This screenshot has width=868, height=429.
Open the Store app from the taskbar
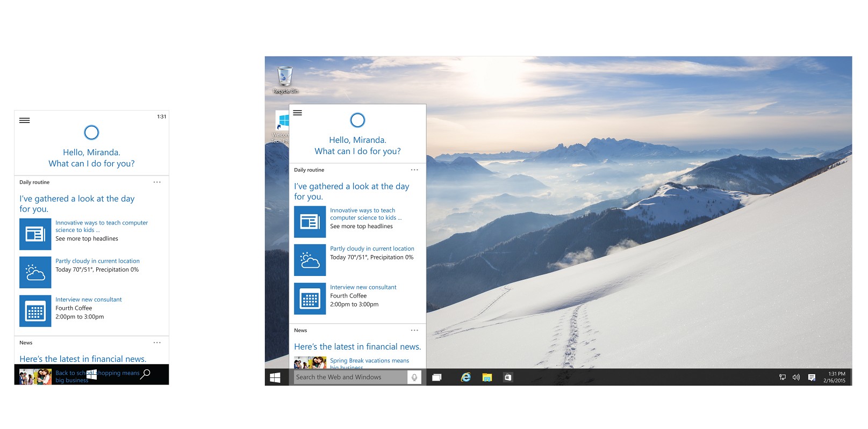click(x=507, y=377)
